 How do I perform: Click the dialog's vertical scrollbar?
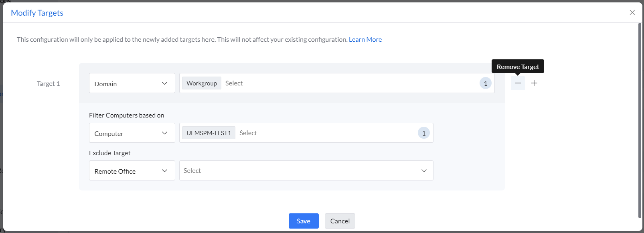640,120
